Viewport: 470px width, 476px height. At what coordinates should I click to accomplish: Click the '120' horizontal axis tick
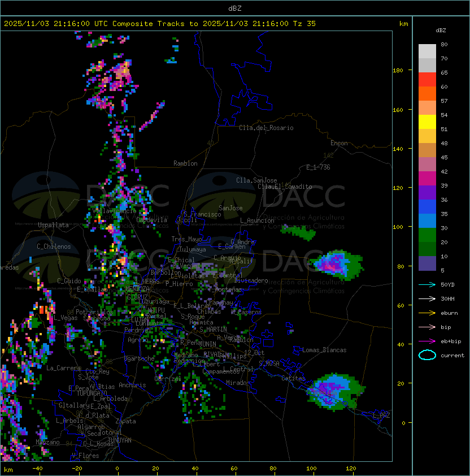351,469
